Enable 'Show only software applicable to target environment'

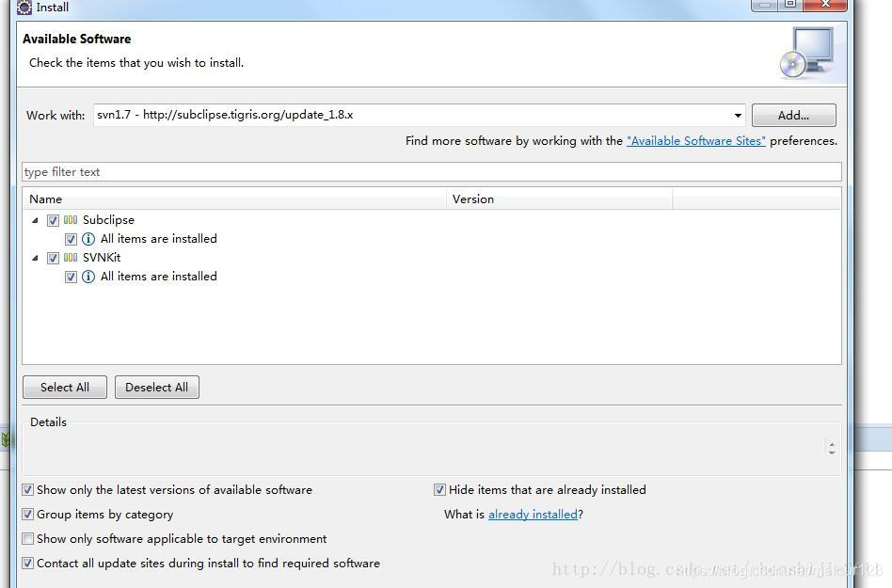tap(27, 538)
